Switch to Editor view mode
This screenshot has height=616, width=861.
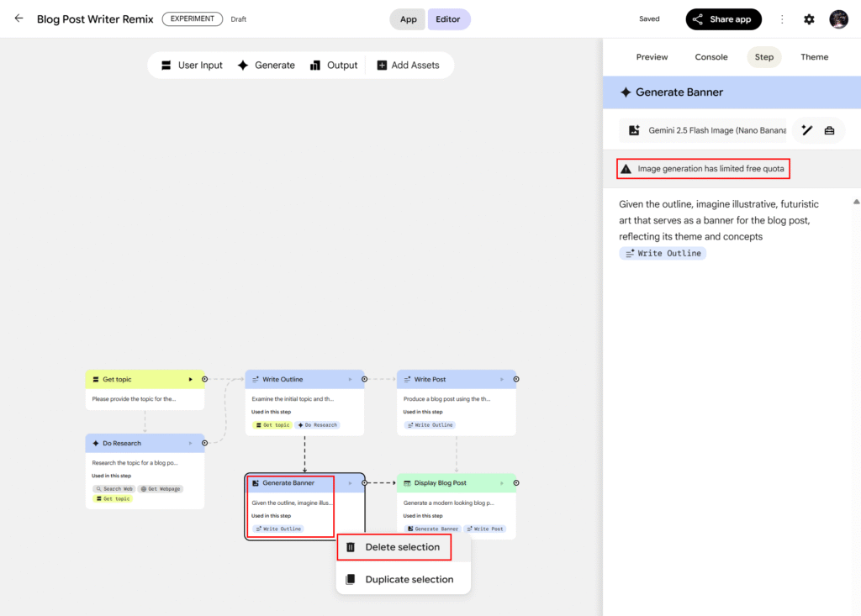(448, 19)
